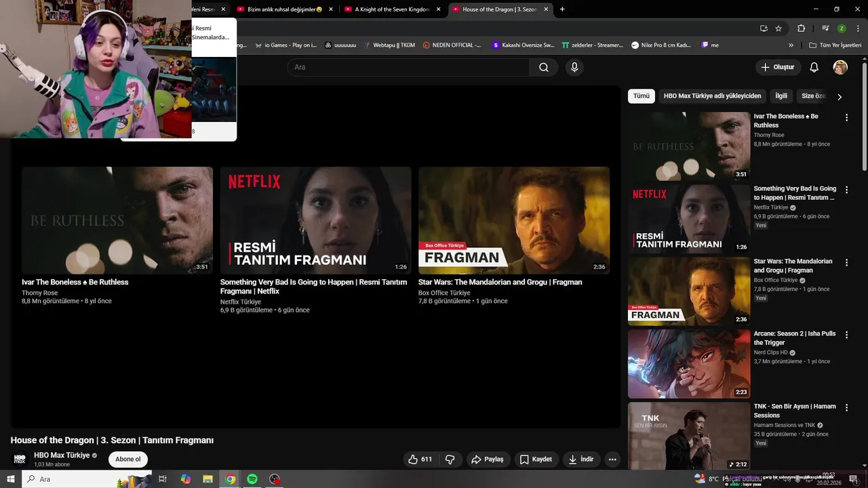Advance the filter chips with the right arrow
This screenshot has height=488, width=868.
(x=840, y=97)
